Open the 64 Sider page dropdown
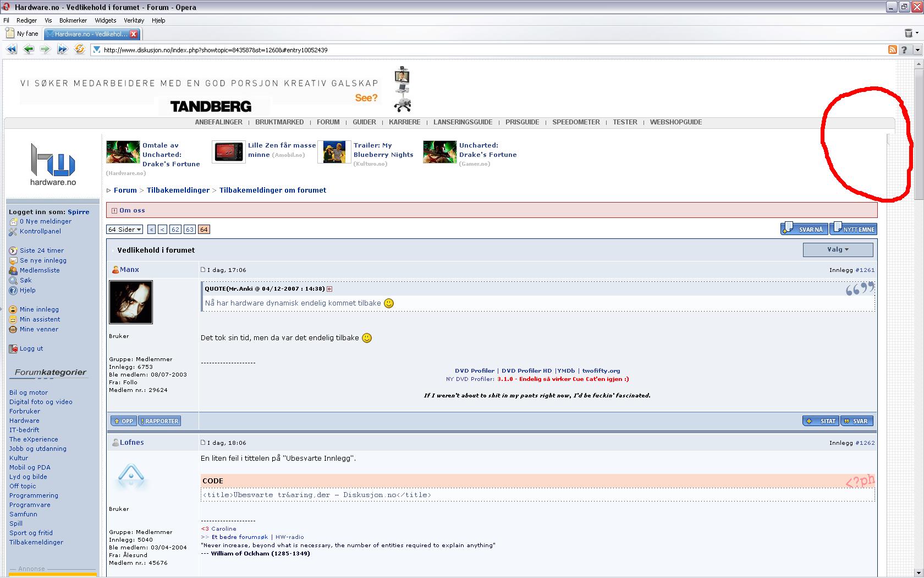The image size is (924, 578). (125, 230)
